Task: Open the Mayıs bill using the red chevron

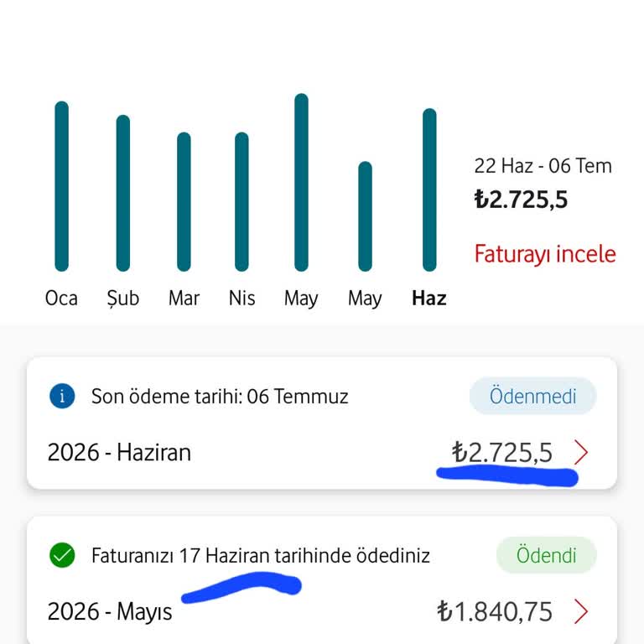Action: pyautogui.click(x=581, y=611)
